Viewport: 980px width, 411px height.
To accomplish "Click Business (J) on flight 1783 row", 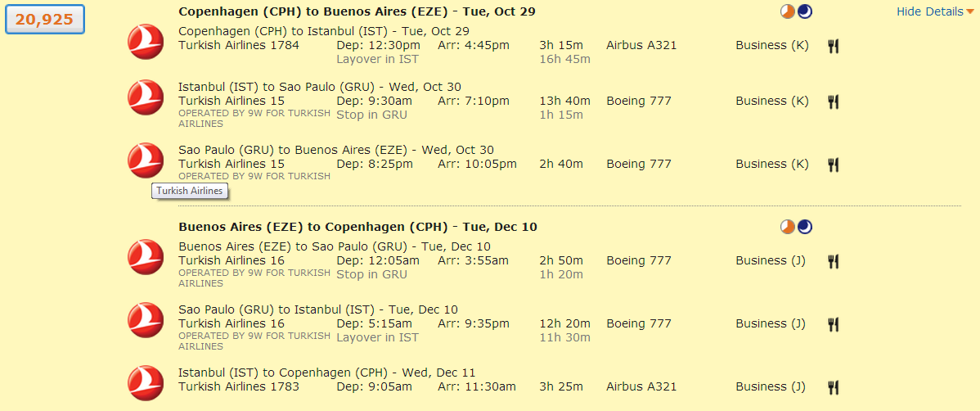I will 771,386.
